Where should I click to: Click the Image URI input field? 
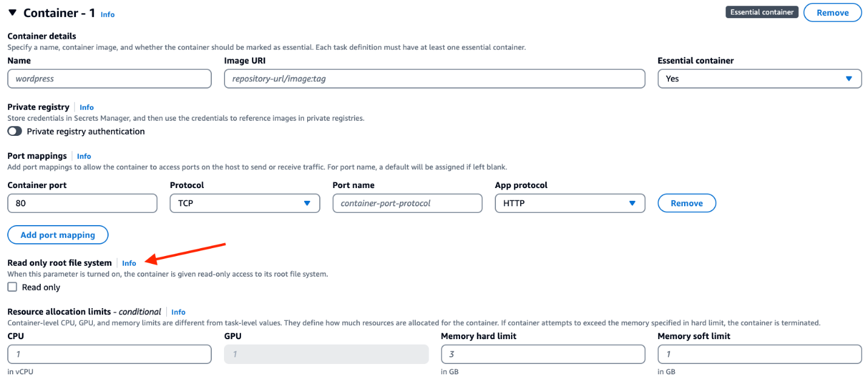433,78
